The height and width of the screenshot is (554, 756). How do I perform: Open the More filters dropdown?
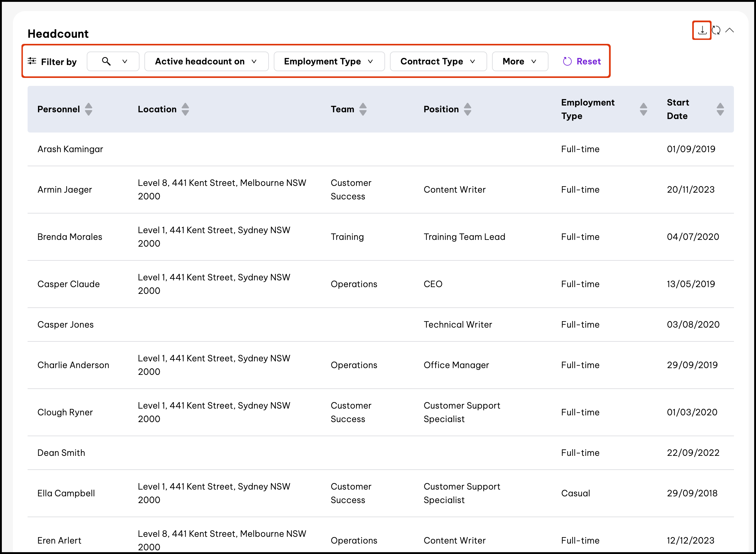(x=520, y=61)
